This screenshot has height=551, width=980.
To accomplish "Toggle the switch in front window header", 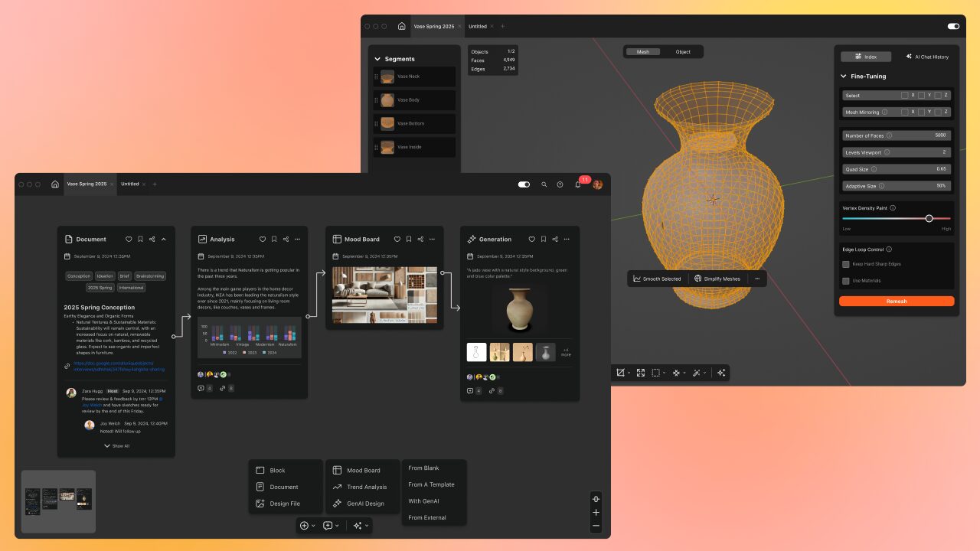I will click(x=524, y=184).
